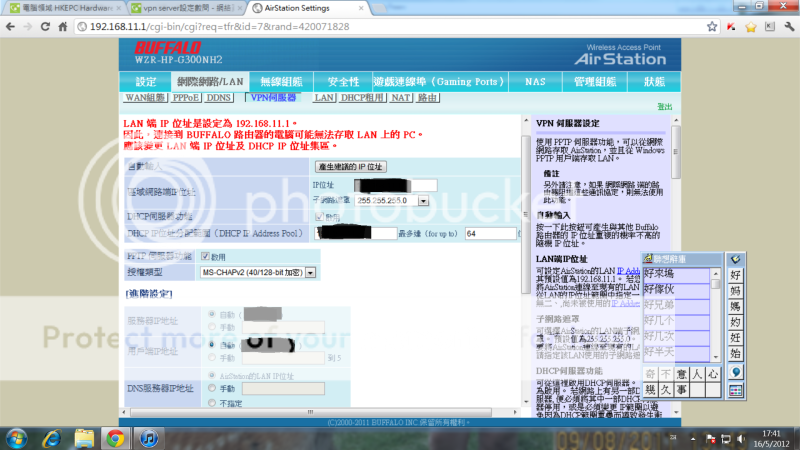Pick candidate character 好 in the IME bar
The height and width of the screenshot is (450, 800).
pyautogui.click(x=735, y=276)
